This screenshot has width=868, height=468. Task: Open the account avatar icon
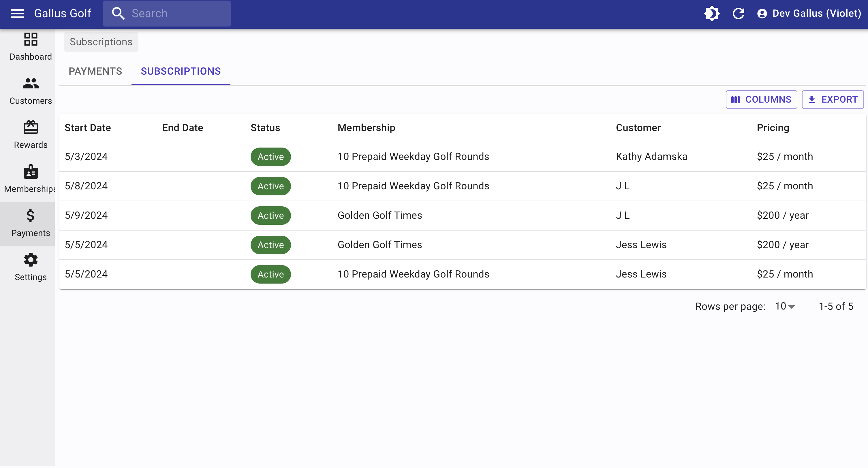[x=762, y=14]
